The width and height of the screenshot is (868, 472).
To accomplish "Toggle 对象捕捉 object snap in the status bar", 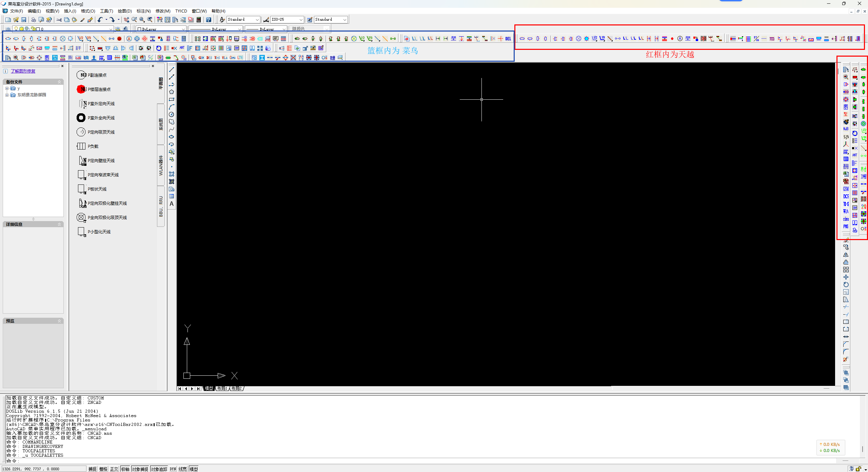I will [140, 469].
